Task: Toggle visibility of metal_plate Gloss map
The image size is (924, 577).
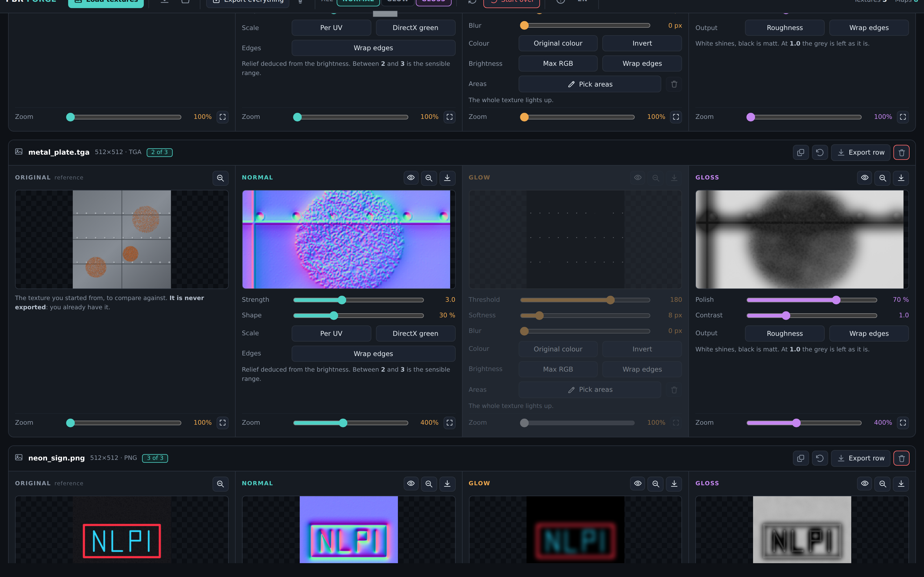Action: (x=865, y=178)
